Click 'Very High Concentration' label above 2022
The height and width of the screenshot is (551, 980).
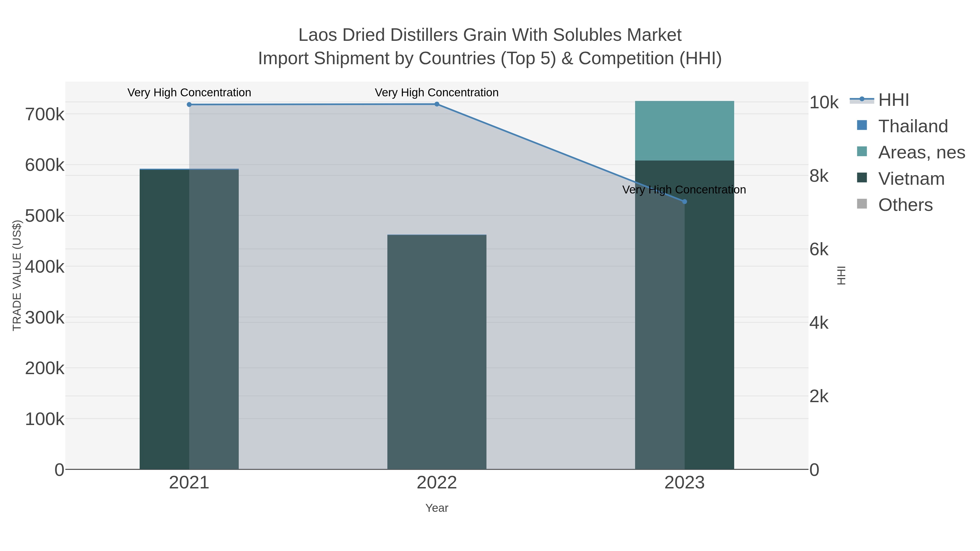(437, 93)
